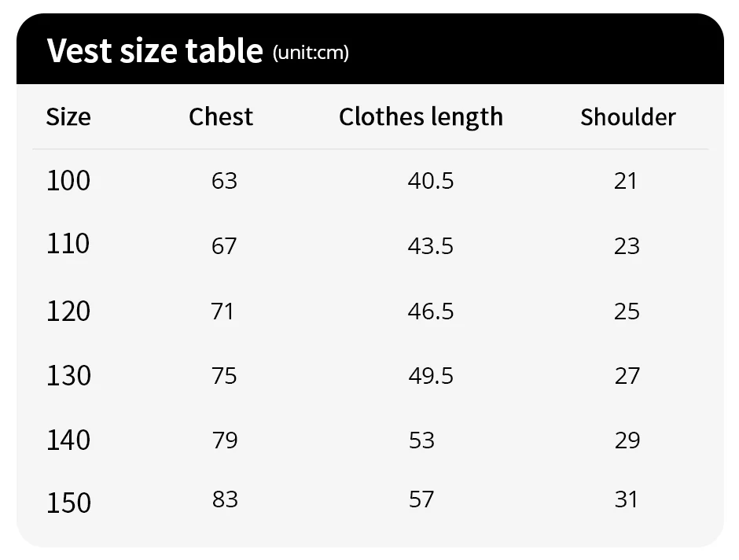Click chest value 63
The width and height of the screenshot is (739, 560).
224,181
